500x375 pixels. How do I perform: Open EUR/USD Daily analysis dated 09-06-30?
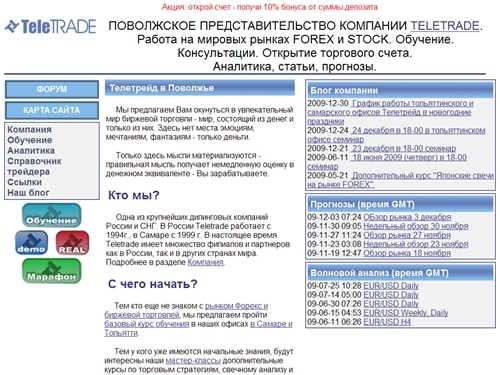click(x=391, y=304)
